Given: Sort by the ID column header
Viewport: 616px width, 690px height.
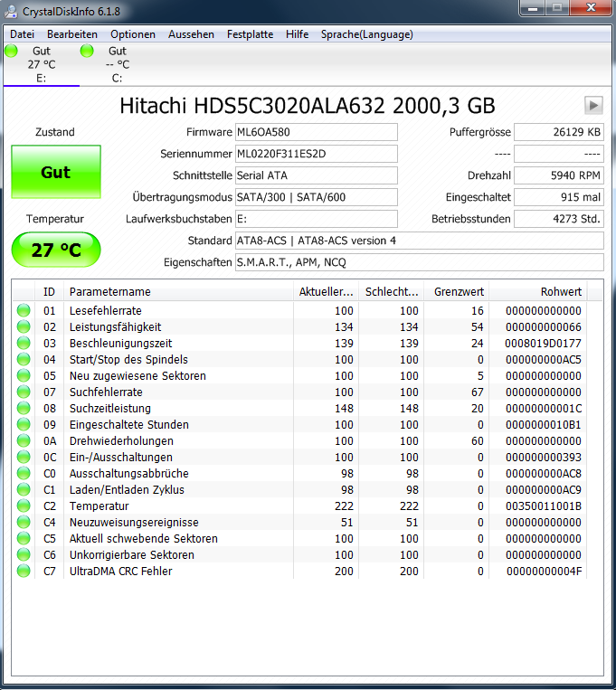Looking at the screenshot, I should (50, 292).
